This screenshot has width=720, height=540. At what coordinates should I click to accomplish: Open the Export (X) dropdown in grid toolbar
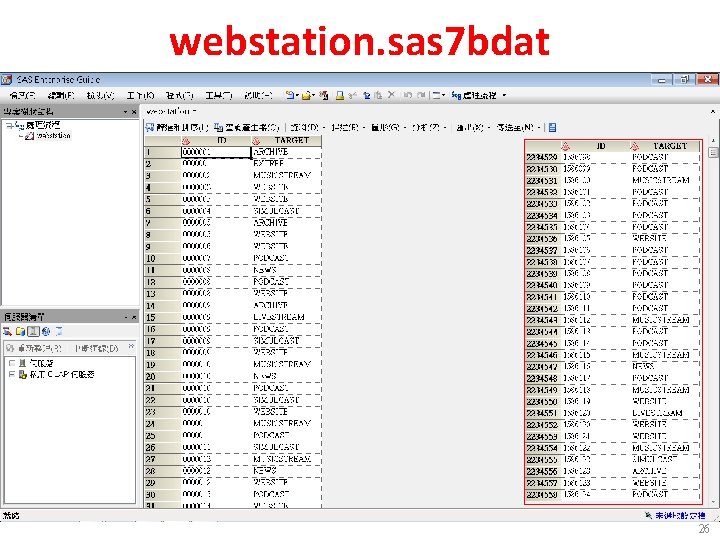[473, 127]
